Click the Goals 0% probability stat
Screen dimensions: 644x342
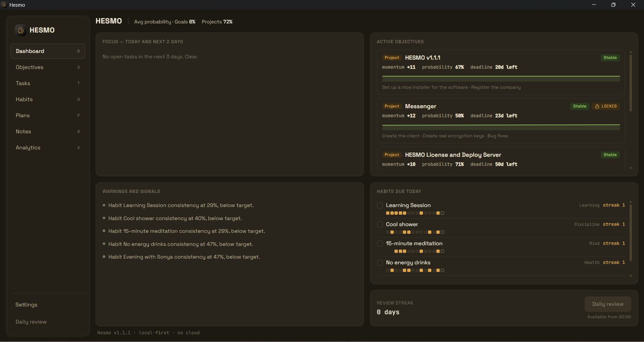185,22
